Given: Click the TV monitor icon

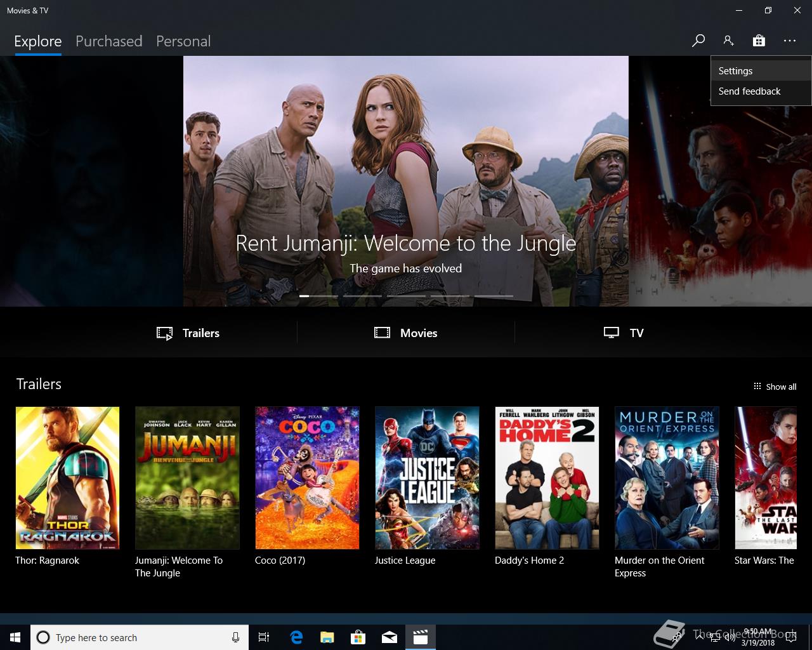Looking at the screenshot, I should click(611, 333).
